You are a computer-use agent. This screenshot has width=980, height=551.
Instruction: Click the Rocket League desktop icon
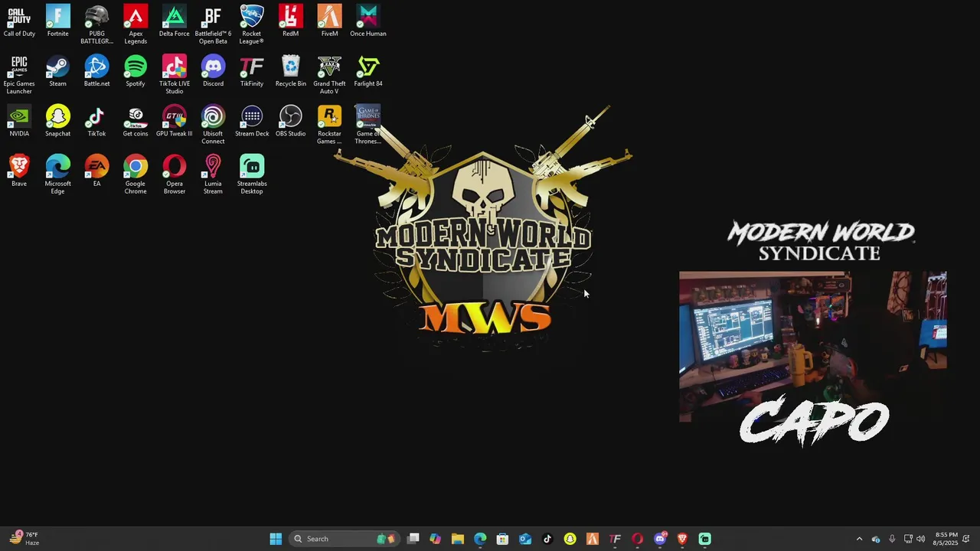(252, 24)
